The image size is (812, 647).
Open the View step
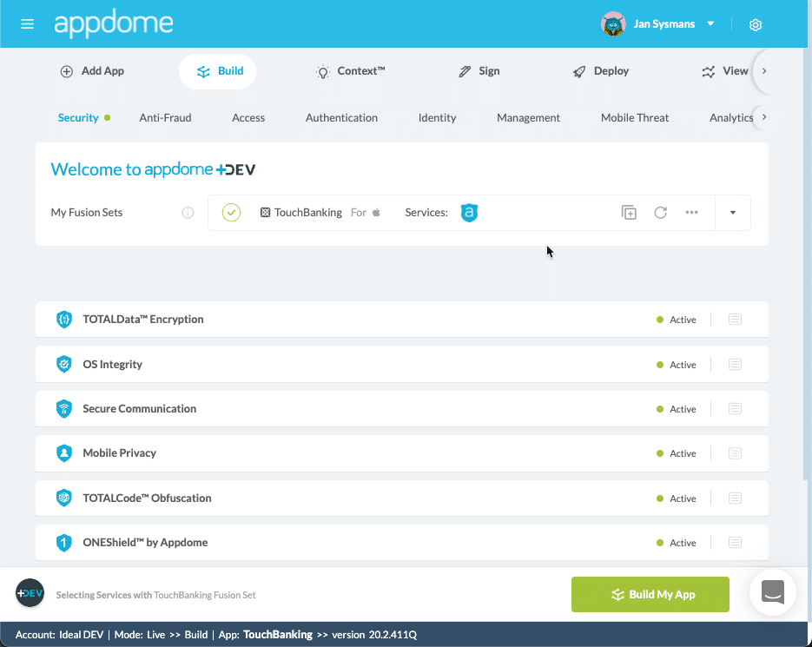(x=725, y=71)
